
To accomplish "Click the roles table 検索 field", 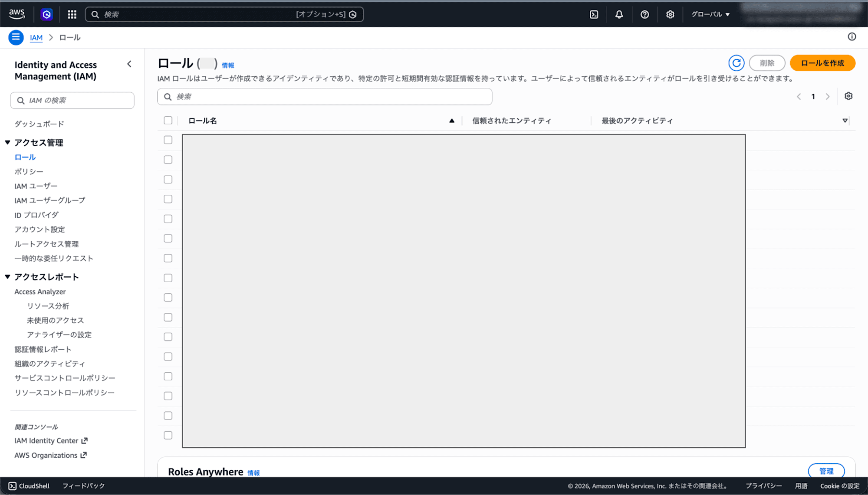I will (325, 97).
